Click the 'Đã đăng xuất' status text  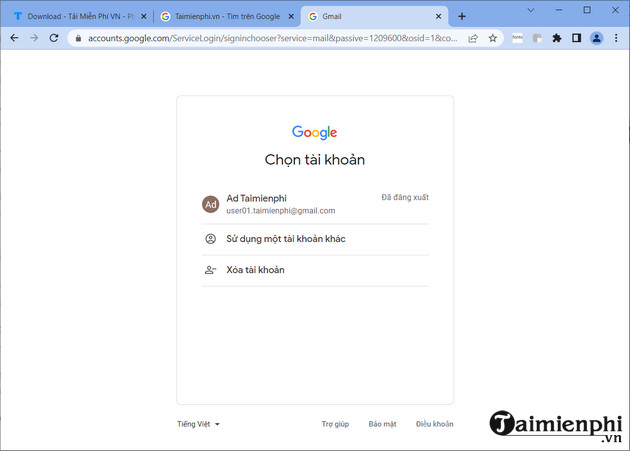click(405, 197)
